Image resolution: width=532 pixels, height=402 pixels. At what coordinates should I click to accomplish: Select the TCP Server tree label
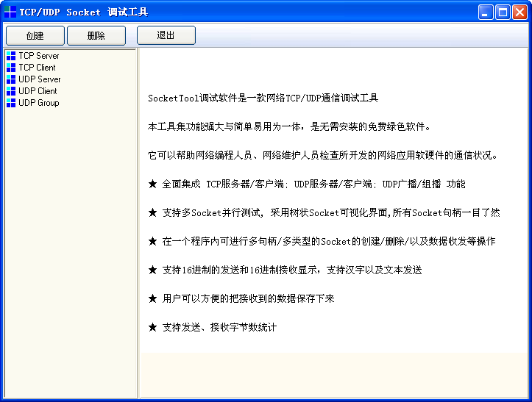(39, 56)
